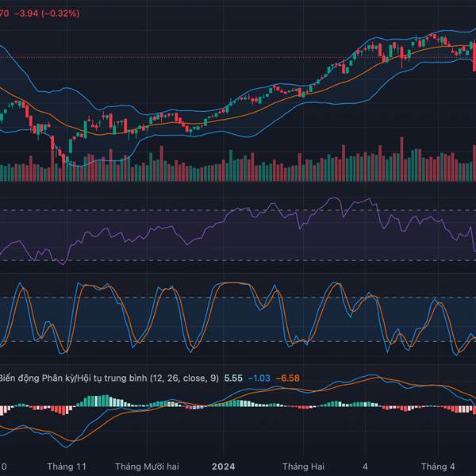Click the tallest red volume bar
This screenshot has width=476, height=476.
(x=401, y=159)
